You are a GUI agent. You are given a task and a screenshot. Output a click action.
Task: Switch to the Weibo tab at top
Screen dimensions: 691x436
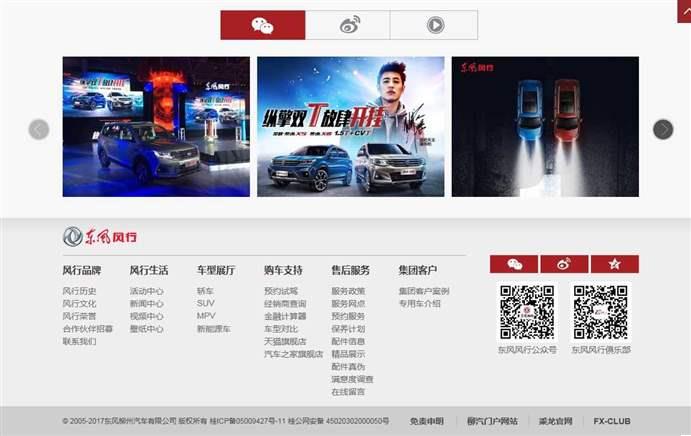click(x=348, y=25)
